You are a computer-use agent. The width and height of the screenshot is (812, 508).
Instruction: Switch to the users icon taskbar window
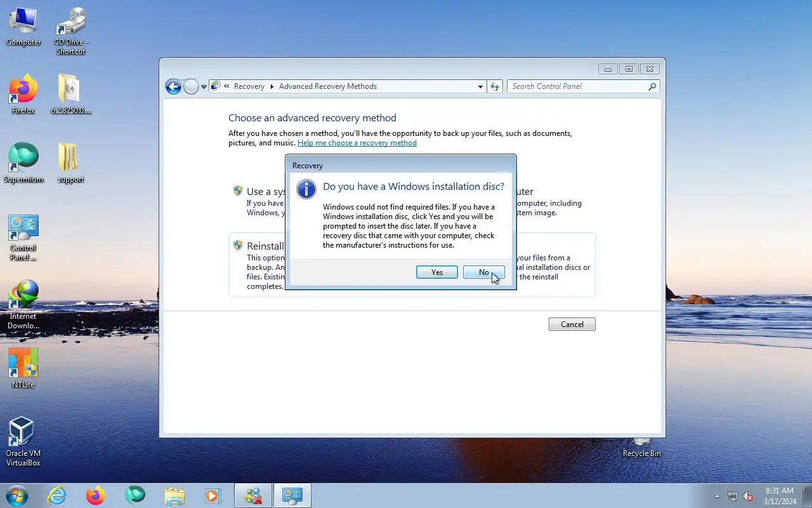click(253, 495)
